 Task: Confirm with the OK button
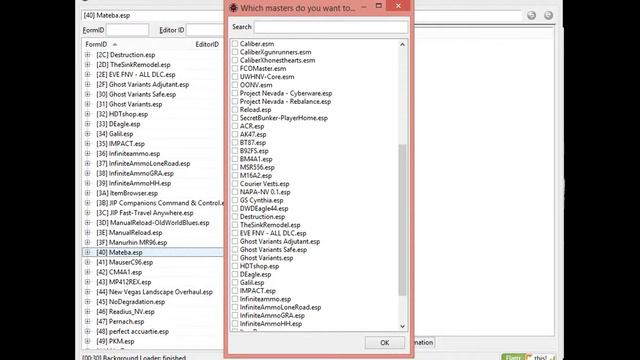tap(384, 342)
